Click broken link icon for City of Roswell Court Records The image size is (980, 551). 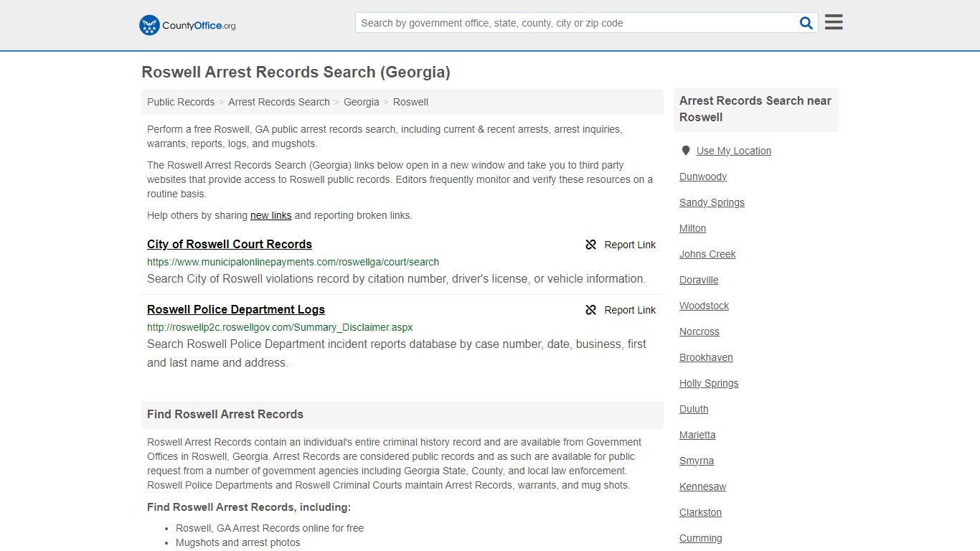[591, 245]
